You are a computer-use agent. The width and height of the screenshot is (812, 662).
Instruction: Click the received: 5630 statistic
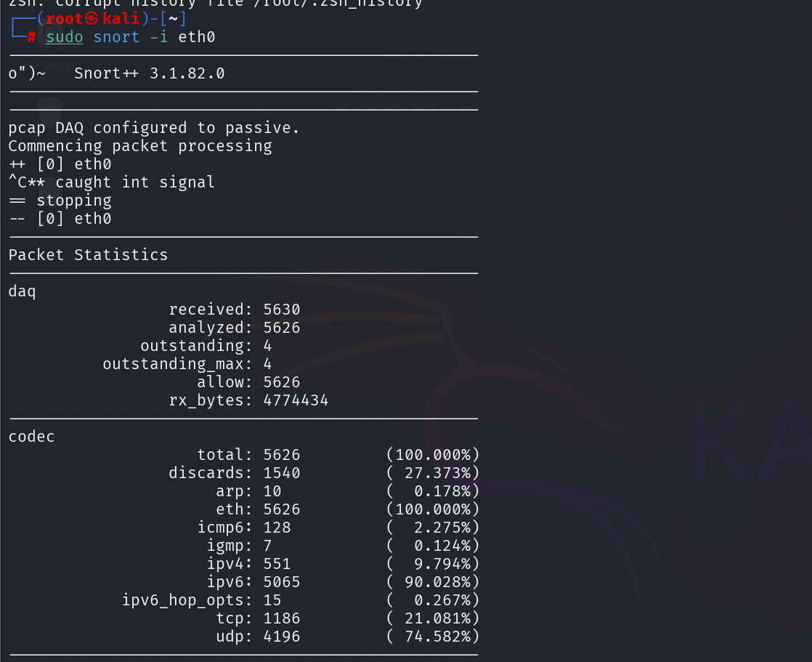234,309
